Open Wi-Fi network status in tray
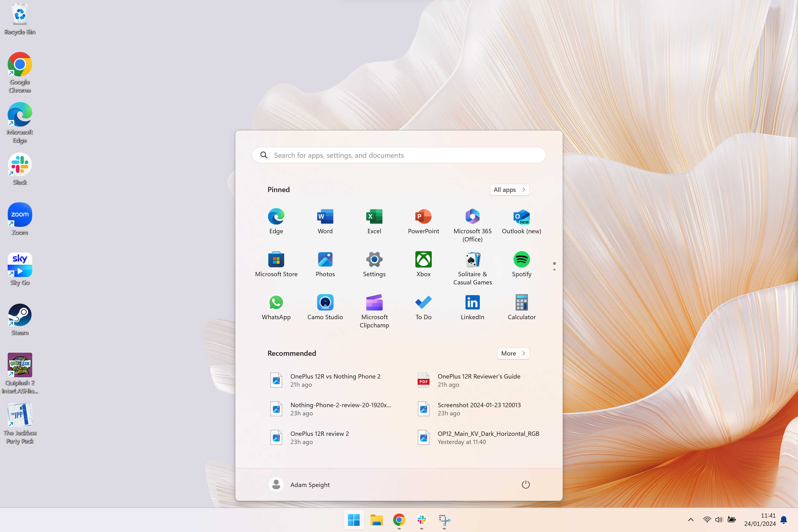 coord(707,519)
